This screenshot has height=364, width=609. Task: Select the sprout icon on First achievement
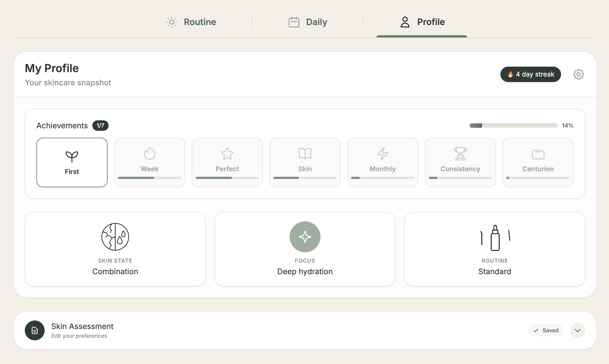pyautogui.click(x=72, y=156)
